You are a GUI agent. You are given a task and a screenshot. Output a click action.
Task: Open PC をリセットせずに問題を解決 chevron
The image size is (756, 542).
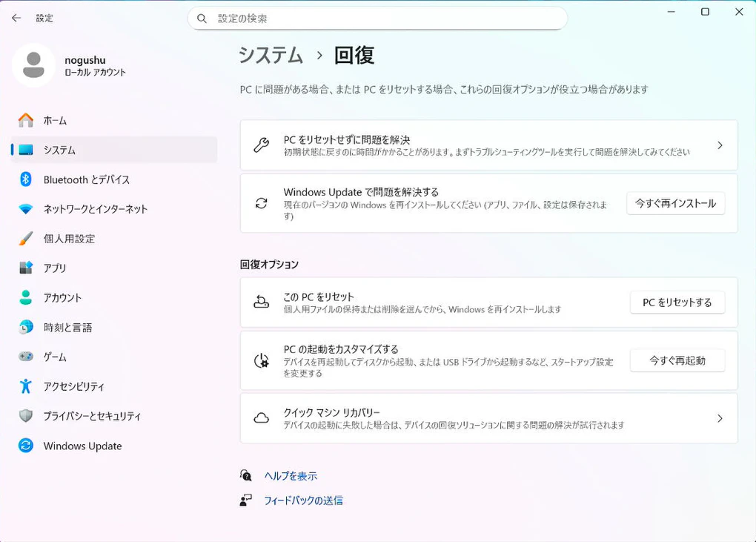click(x=720, y=145)
